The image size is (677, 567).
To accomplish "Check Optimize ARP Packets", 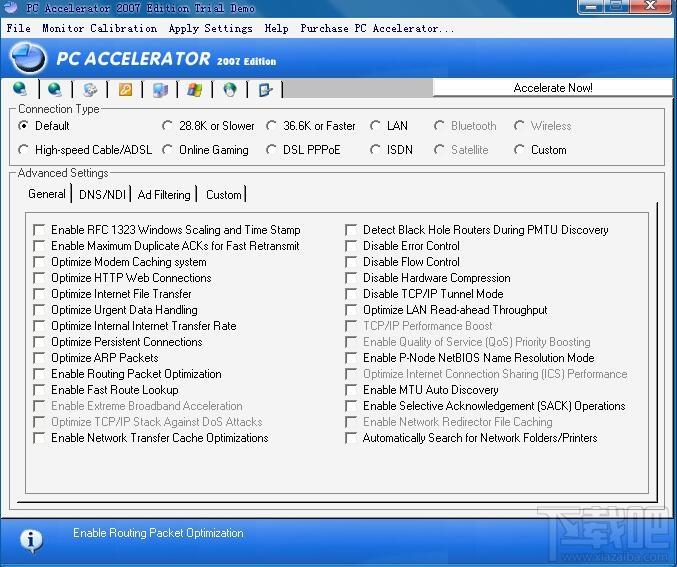I will click(x=39, y=358).
